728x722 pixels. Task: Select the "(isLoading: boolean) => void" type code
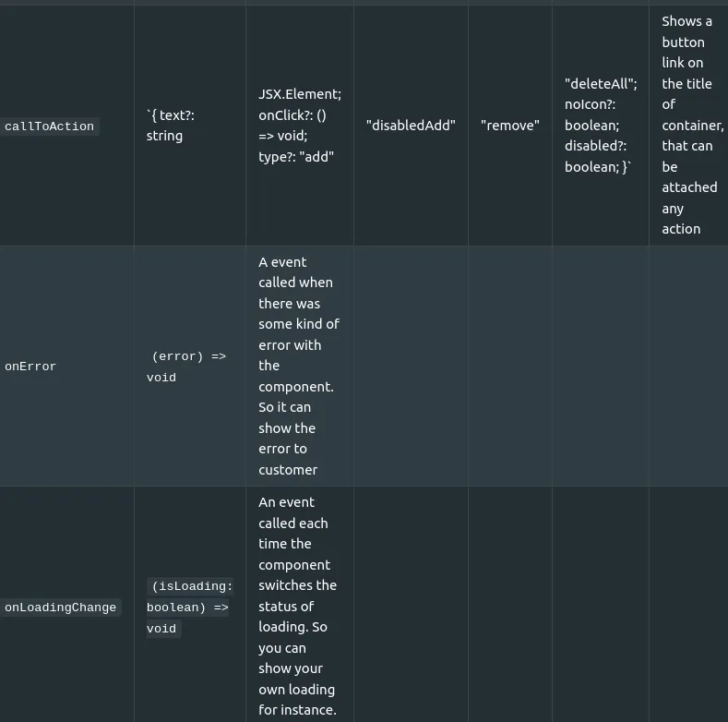190,608
